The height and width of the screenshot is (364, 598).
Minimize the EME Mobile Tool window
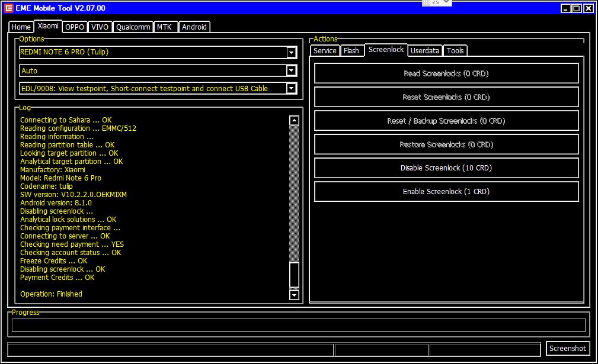coord(566,8)
